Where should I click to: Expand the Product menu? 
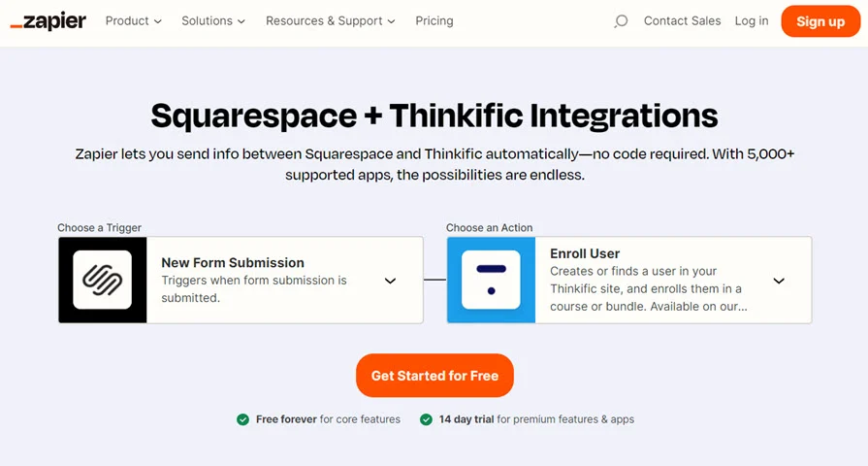click(133, 21)
